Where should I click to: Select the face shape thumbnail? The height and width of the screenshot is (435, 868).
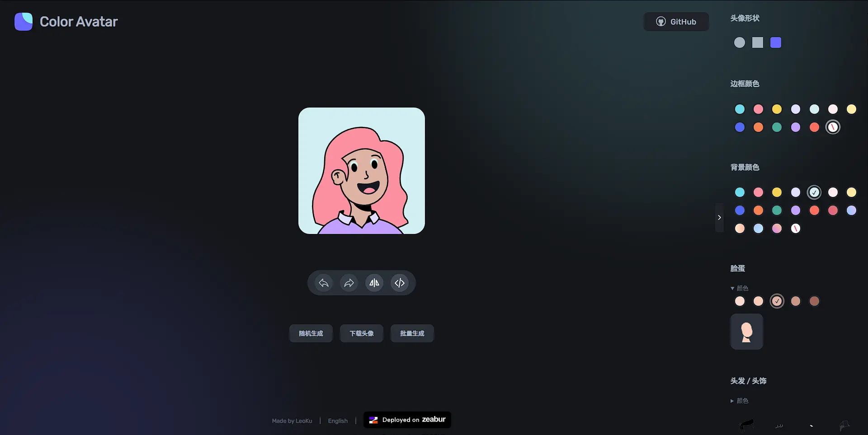(x=746, y=332)
